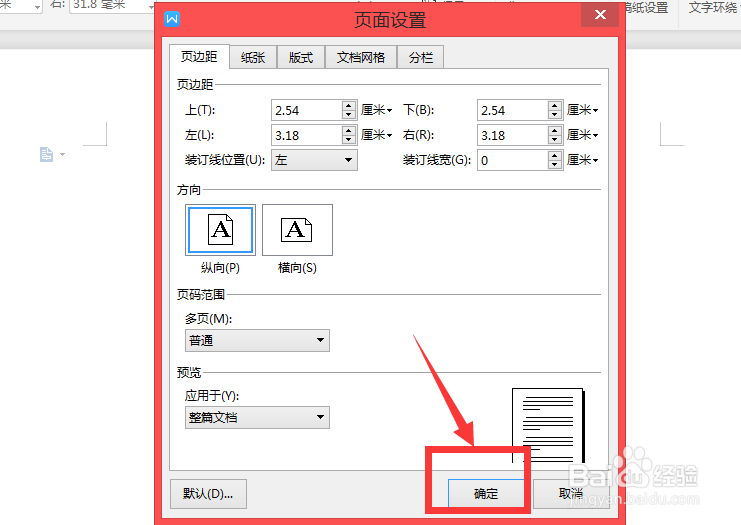Open the 厘米 unit dropdown for 左(L)
The width and height of the screenshot is (741, 525).
coord(377,135)
